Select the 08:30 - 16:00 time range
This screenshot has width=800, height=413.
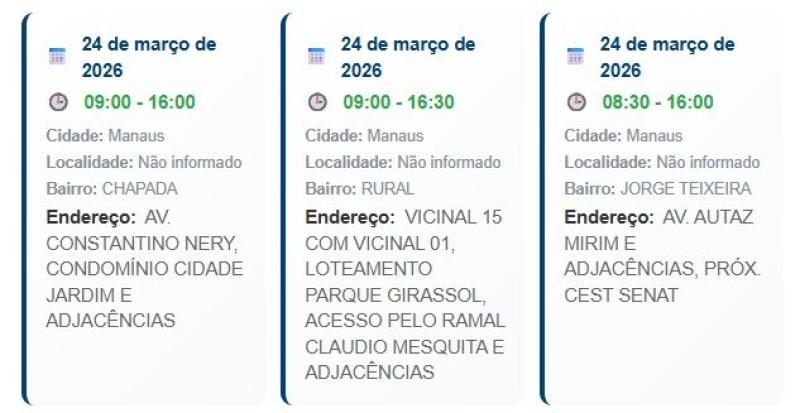point(658,102)
